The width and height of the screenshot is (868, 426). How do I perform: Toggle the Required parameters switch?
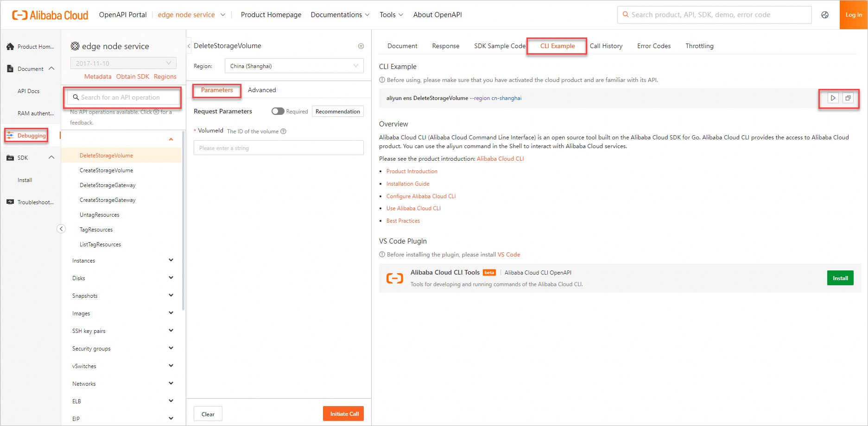pyautogui.click(x=278, y=111)
